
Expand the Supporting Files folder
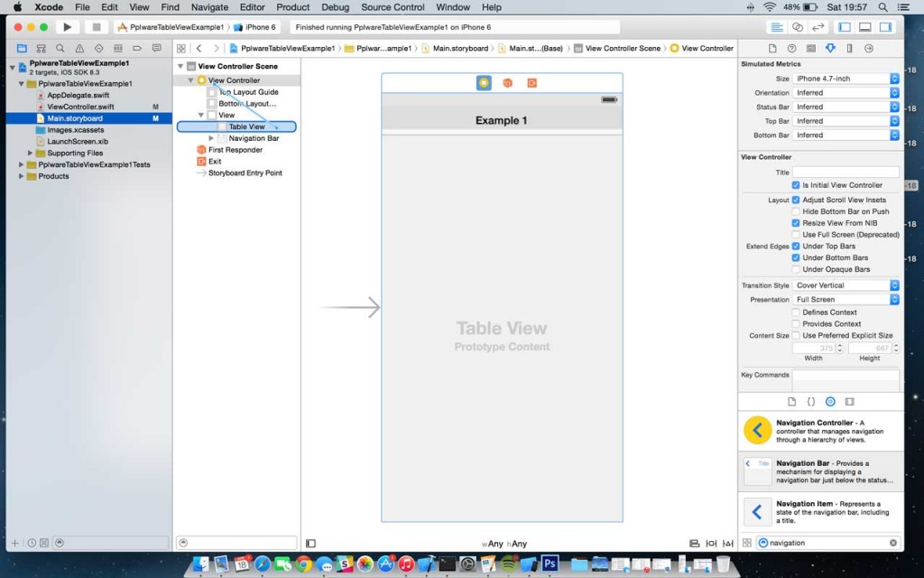click(x=31, y=154)
